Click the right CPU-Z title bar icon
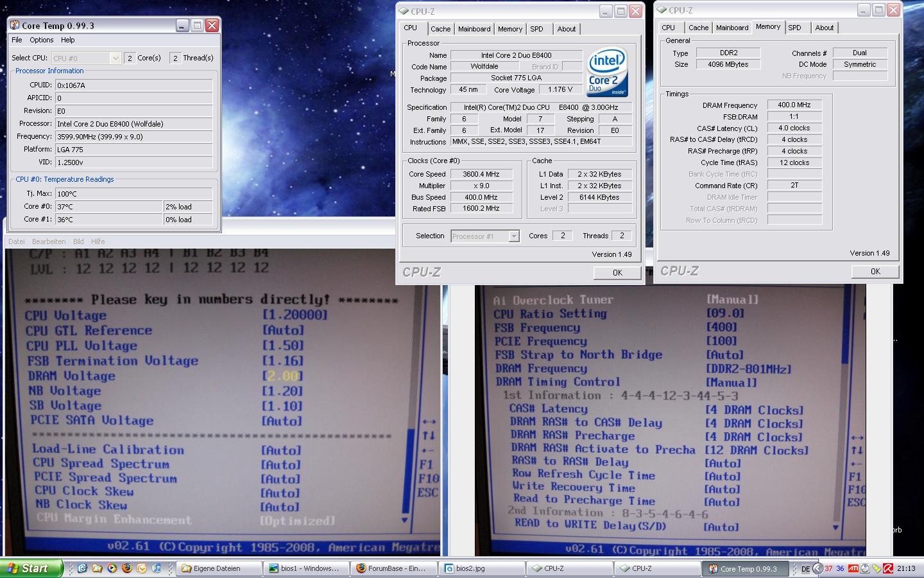 pos(662,10)
